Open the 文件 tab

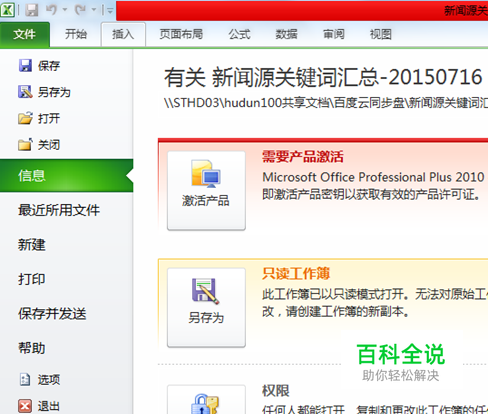(x=25, y=34)
